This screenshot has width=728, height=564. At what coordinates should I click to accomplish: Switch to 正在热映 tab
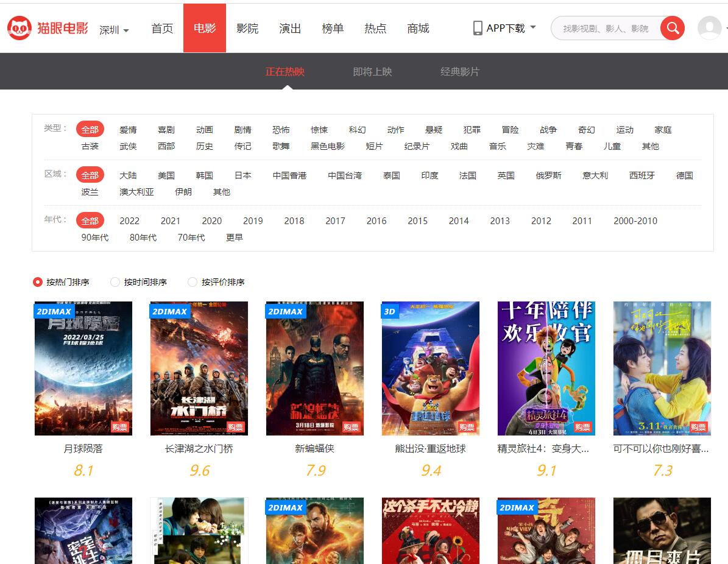(x=285, y=71)
